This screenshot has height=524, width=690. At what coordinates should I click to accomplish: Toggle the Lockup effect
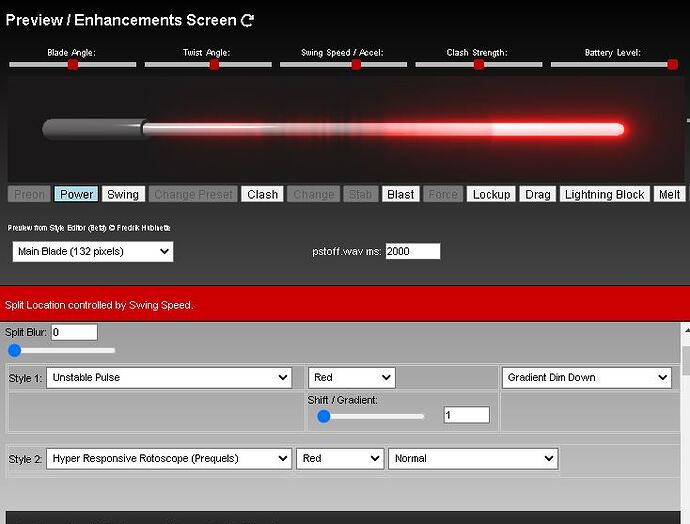pyautogui.click(x=491, y=194)
